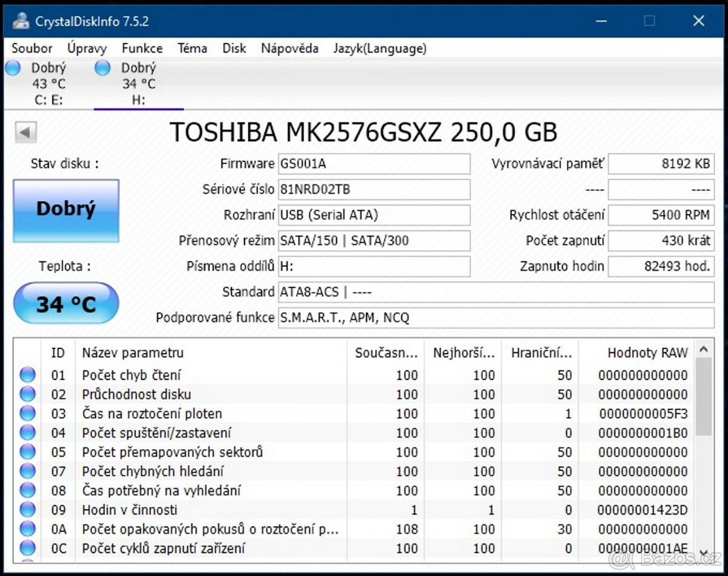728x576 pixels.
Task: Select row Průchodnost disku
Action: [x=354, y=395]
